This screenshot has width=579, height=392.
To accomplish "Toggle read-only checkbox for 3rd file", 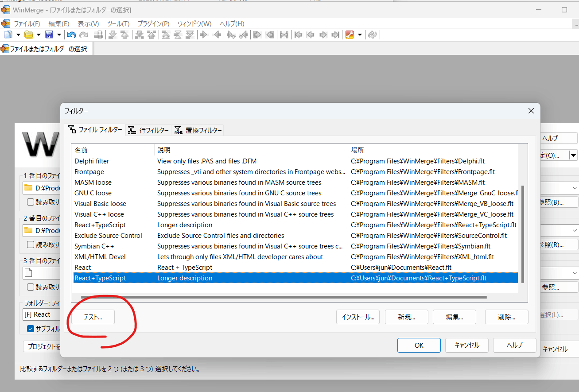I will point(31,287).
